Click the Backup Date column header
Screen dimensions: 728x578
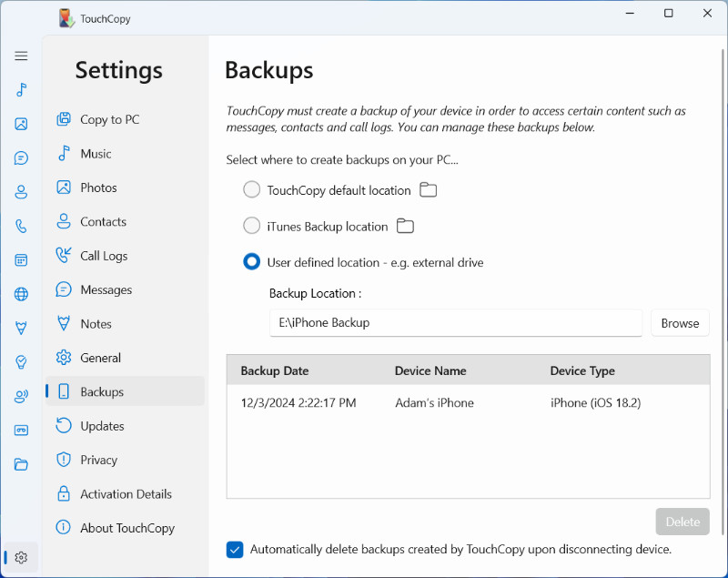pyautogui.click(x=275, y=370)
